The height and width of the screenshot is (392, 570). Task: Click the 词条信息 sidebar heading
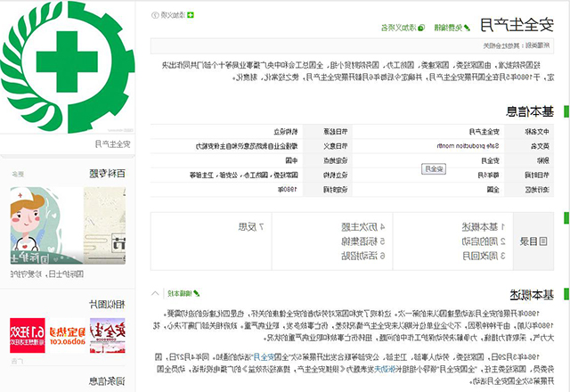[x=108, y=381]
